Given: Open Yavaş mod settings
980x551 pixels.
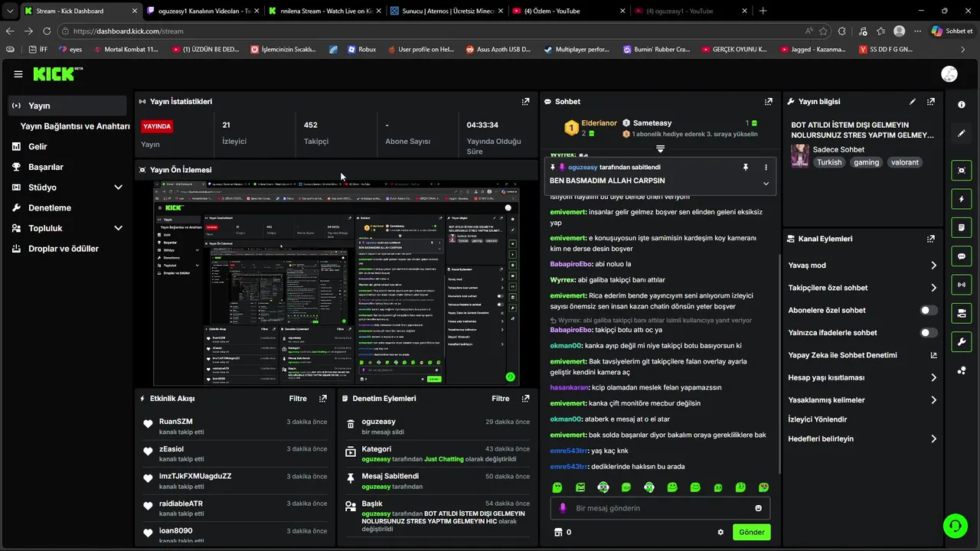Looking at the screenshot, I should click(x=863, y=266).
